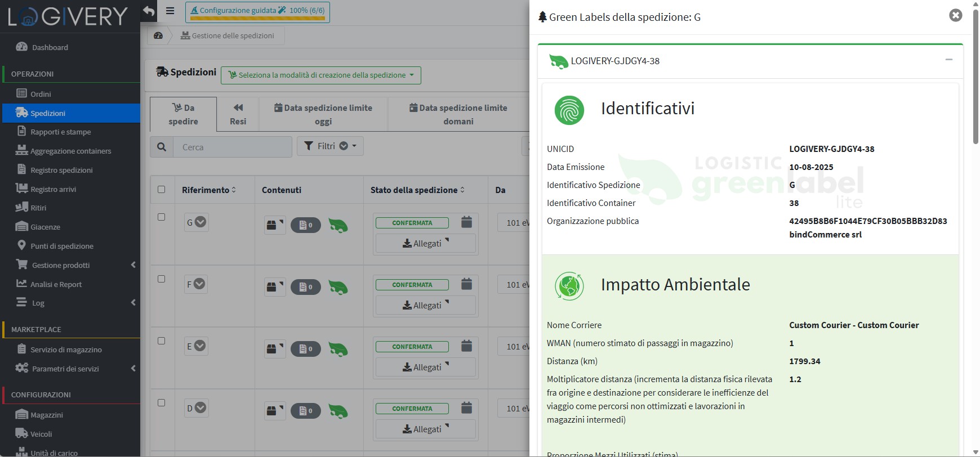The height and width of the screenshot is (457, 980).
Task: Click the dashboard breadcrumb home icon
Action: coord(158,35)
